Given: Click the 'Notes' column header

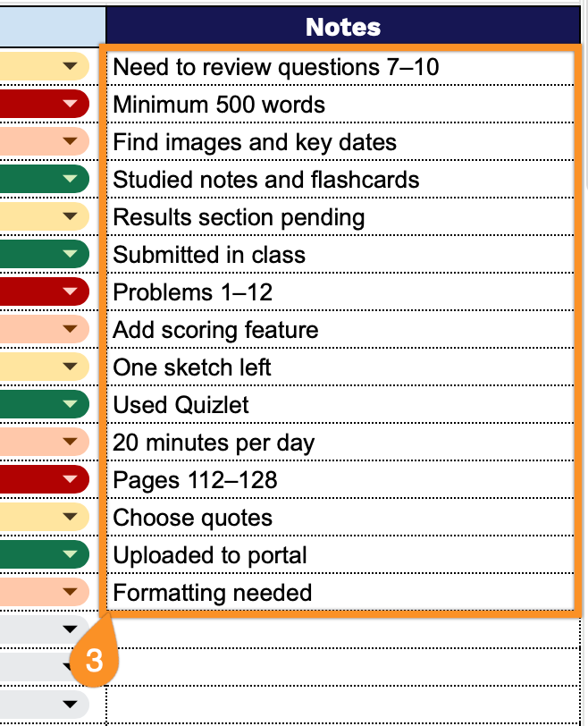Looking at the screenshot, I should [x=343, y=27].
